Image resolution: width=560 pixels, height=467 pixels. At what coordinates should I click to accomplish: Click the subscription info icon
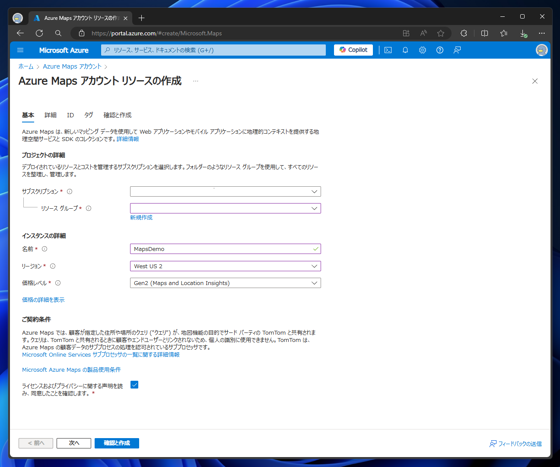[70, 191]
